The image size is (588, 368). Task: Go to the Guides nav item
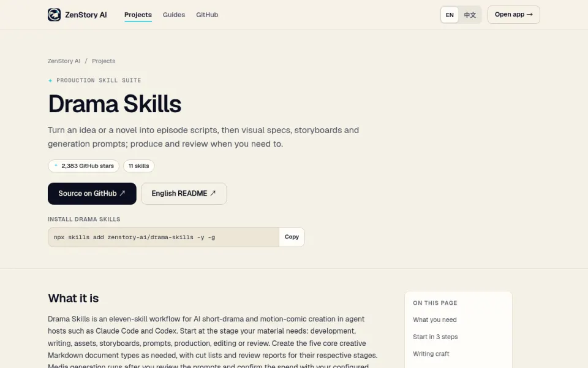tap(173, 15)
